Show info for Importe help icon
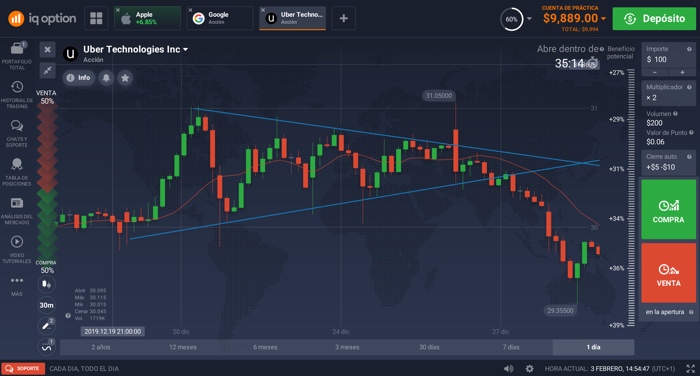The height and width of the screenshot is (376, 700). click(689, 49)
